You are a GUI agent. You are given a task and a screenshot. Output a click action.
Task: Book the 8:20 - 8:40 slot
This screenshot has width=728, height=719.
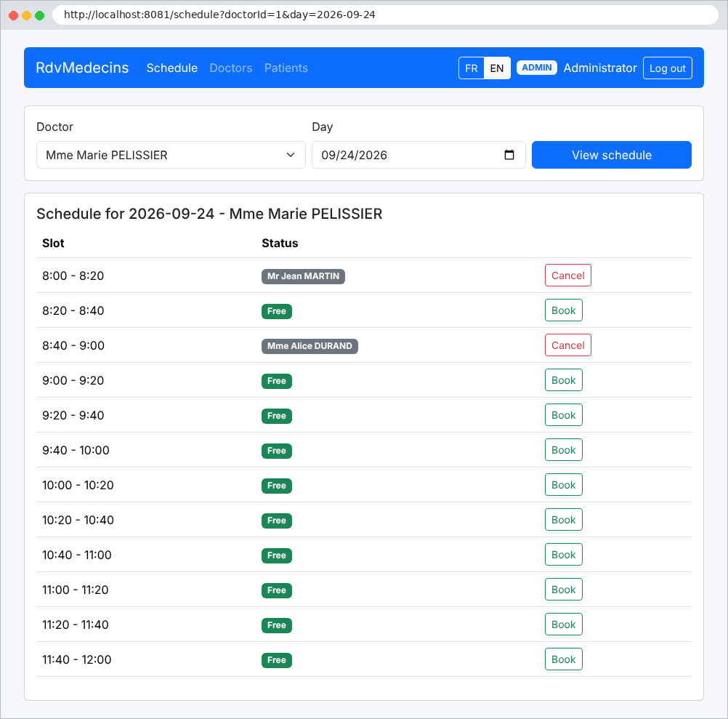[x=563, y=310]
